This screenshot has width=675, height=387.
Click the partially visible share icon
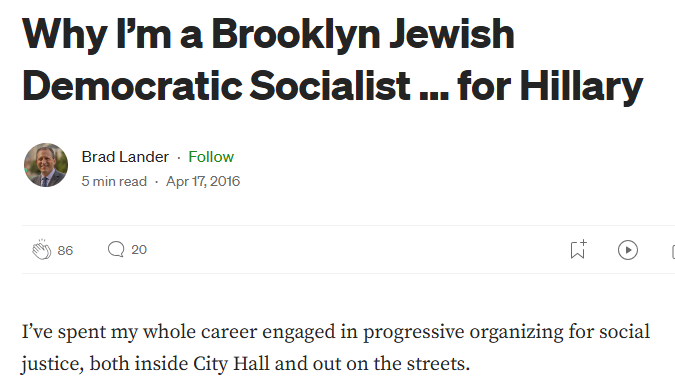(x=673, y=251)
